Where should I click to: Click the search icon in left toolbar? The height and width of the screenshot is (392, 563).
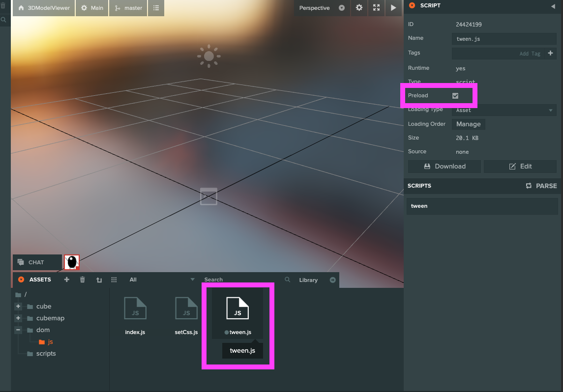(x=3, y=20)
